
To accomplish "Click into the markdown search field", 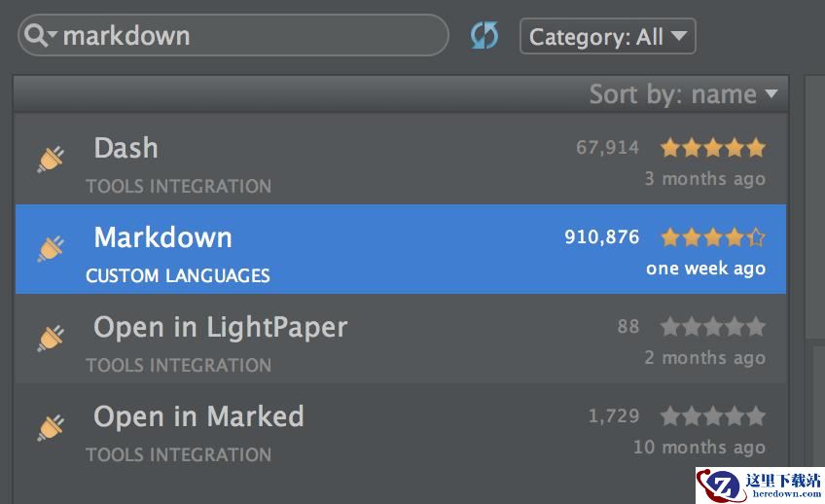I will [x=233, y=35].
